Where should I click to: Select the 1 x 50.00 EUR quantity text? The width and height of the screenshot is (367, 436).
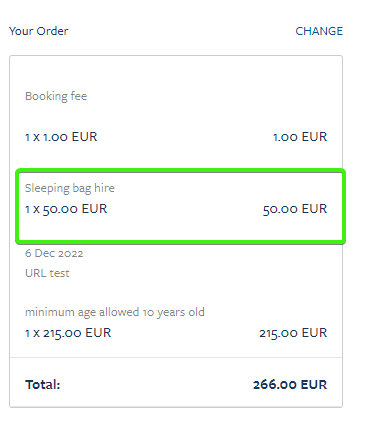click(x=66, y=209)
